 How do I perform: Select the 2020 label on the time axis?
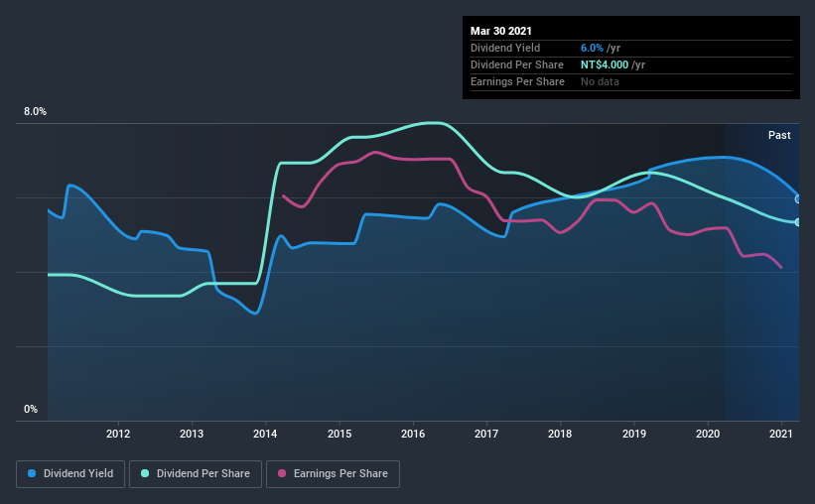(708, 434)
